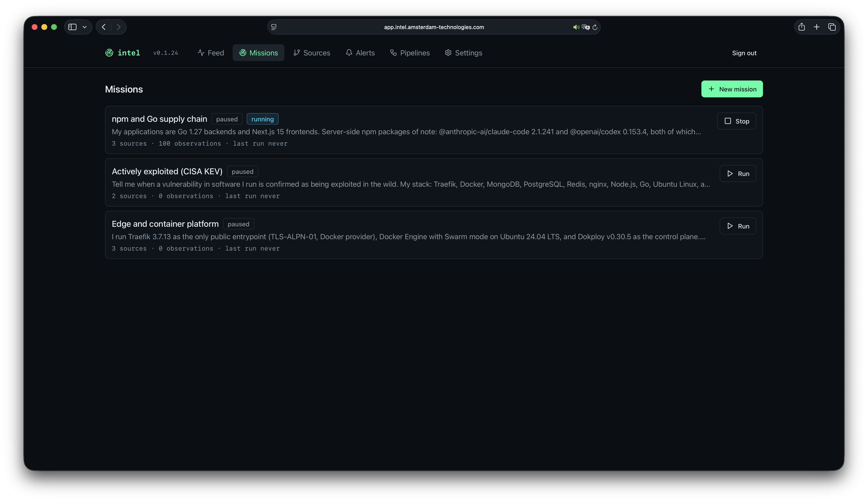868x502 pixels.
Task: Select the Missions tab
Action: 258,53
